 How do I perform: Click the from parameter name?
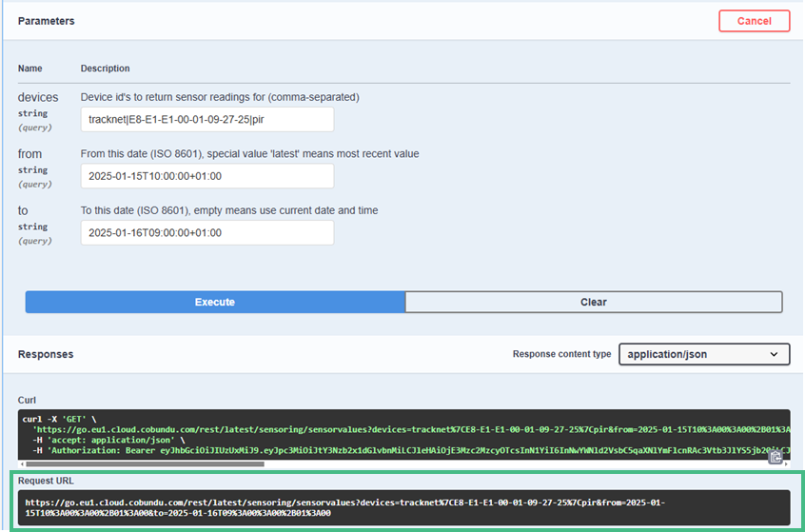(29, 153)
